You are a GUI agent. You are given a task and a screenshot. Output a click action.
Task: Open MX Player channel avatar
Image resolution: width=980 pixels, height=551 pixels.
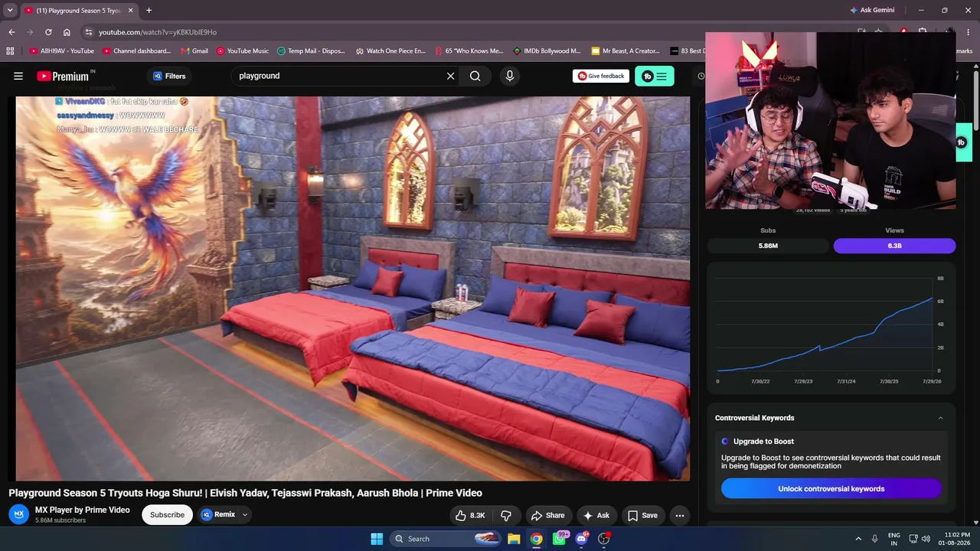click(x=19, y=514)
